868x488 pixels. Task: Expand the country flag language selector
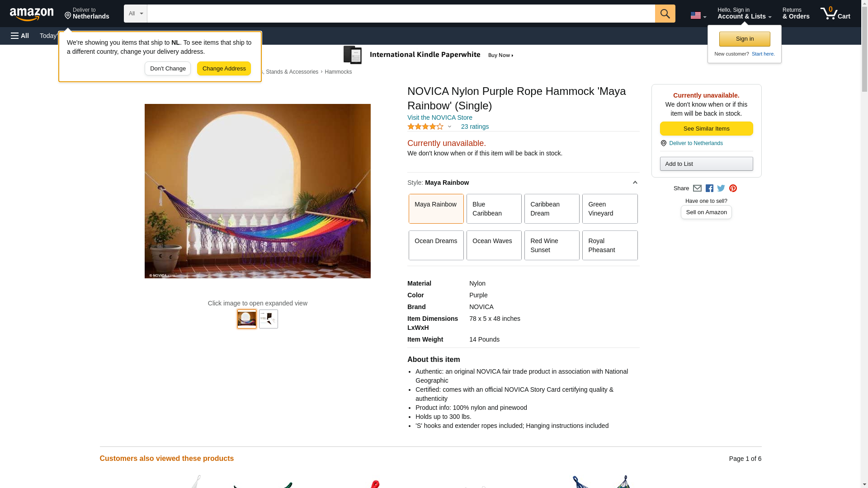coord(698,15)
